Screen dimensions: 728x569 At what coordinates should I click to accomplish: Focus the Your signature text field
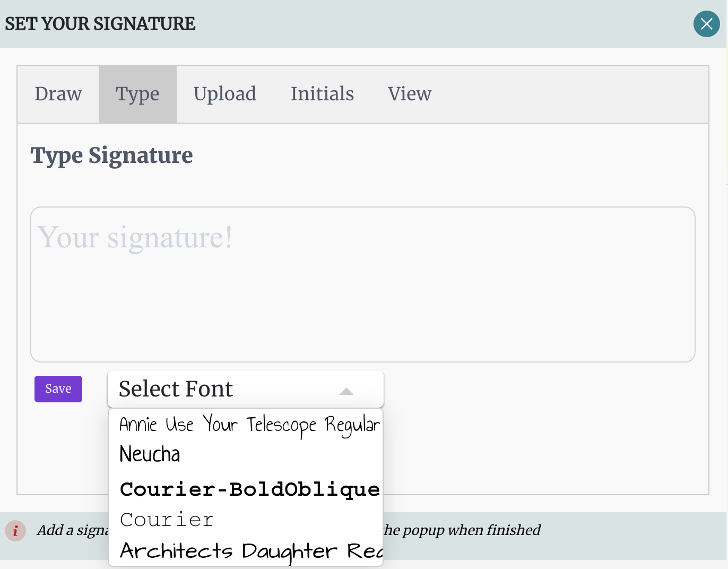click(x=363, y=284)
